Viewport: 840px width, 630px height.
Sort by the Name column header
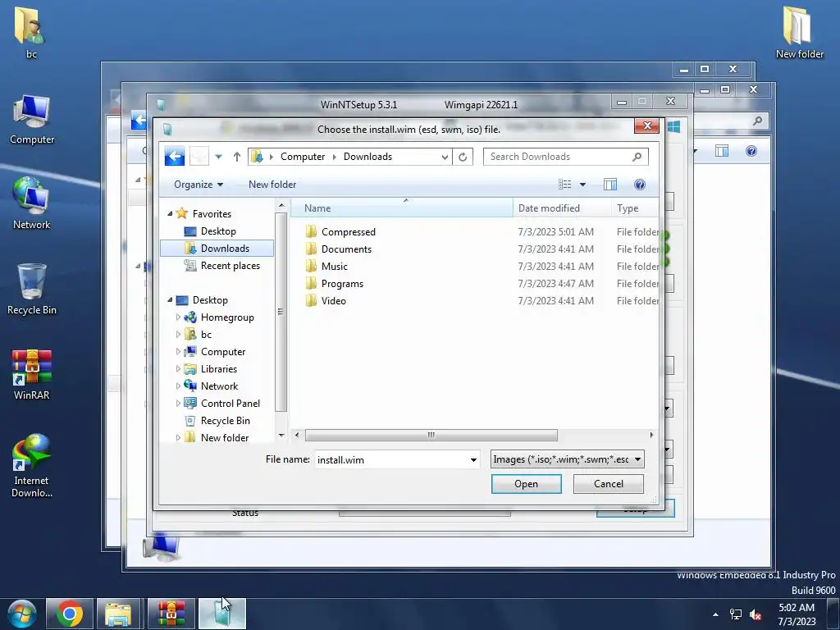tap(401, 208)
